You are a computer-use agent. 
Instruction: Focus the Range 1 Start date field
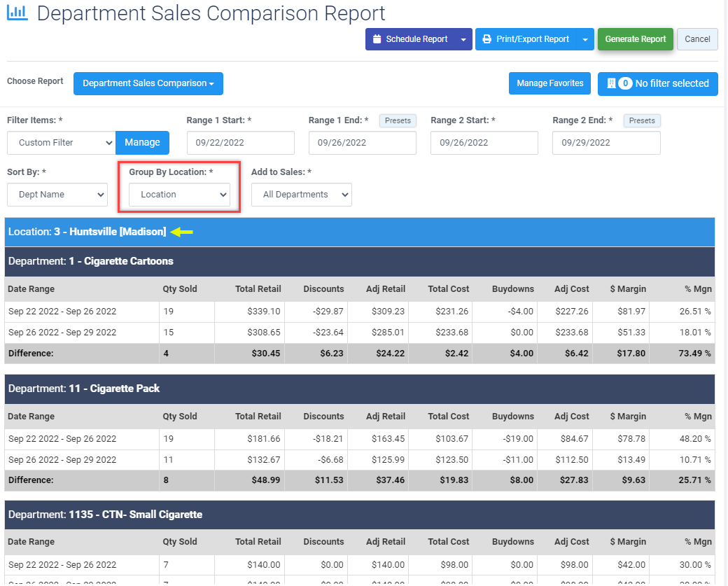coord(241,143)
